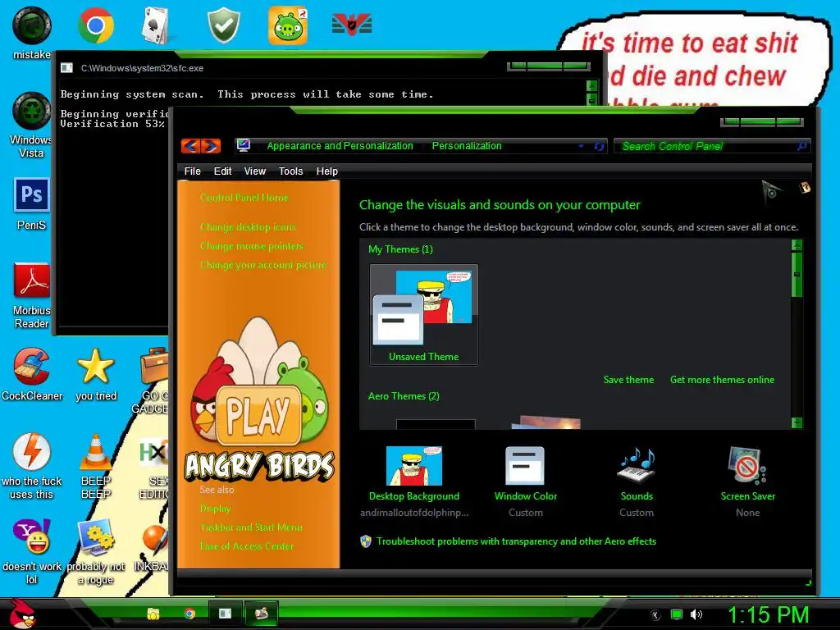Click the 1:15 PM taskbar clock
The height and width of the screenshot is (630, 840).
768,614
